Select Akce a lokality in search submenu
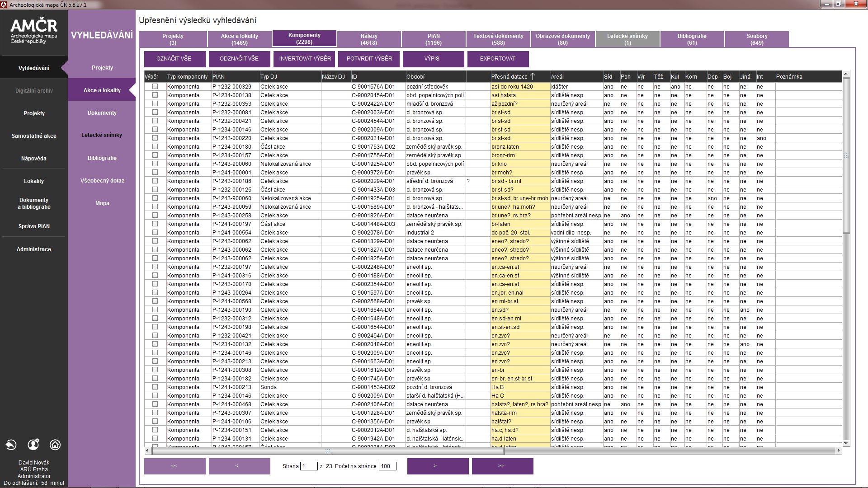This screenshot has width=868, height=488. (102, 90)
